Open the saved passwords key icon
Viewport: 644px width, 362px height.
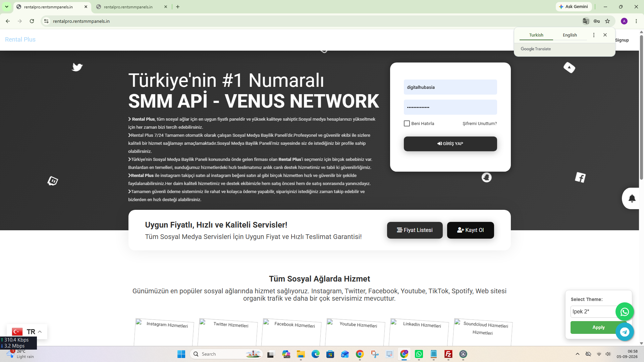(597, 21)
